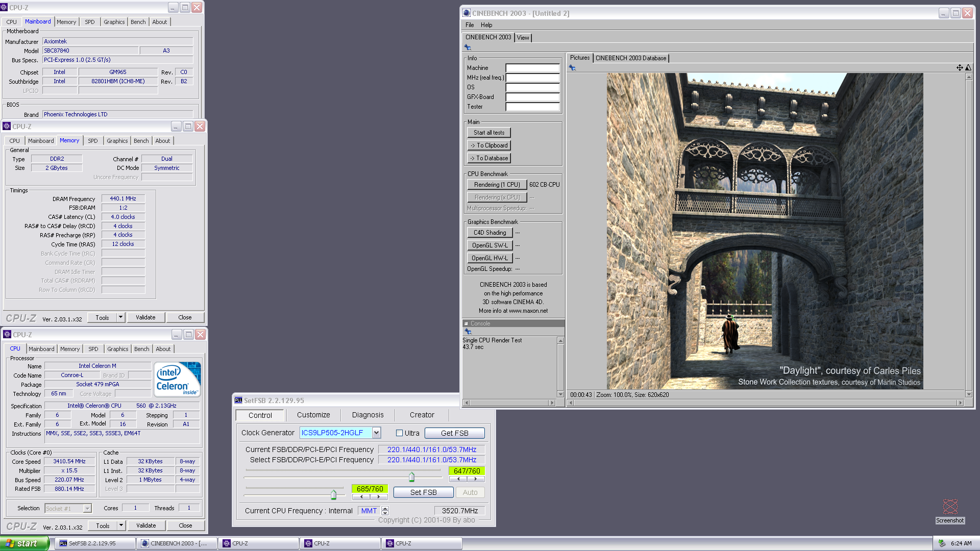
Task: Enable the Ultra checkbox in SetFSB
Action: pyautogui.click(x=400, y=433)
